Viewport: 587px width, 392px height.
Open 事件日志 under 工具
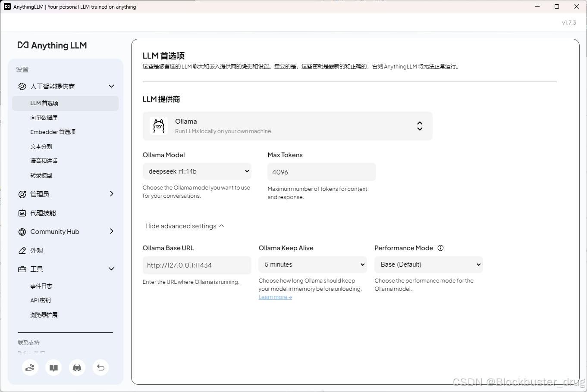click(41, 286)
